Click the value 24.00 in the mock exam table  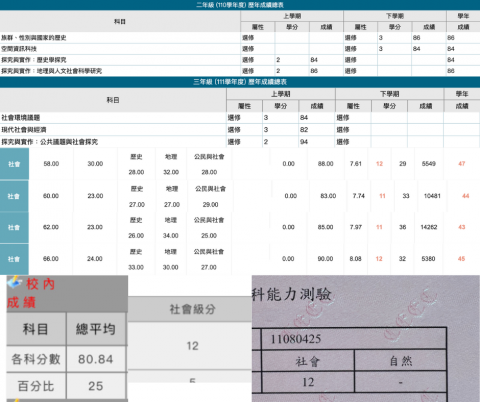point(95,259)
